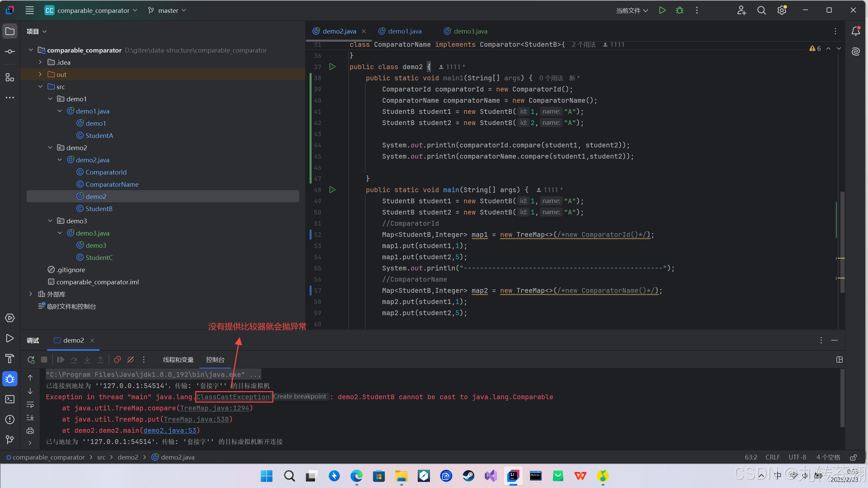Image resolution: width=868 pixels, height=488 pixels.
Task: Expand 外部库 external libraries
Action: pyautogui.click(x=31, y=294)
